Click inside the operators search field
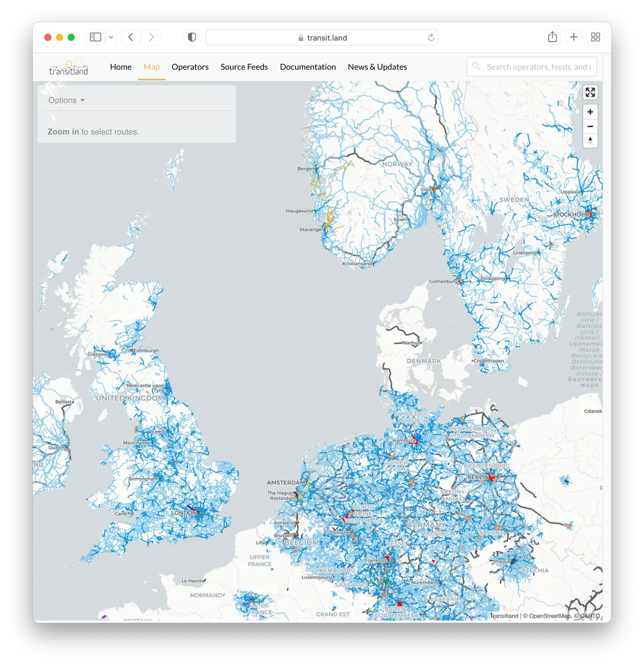 click(533, 66)
